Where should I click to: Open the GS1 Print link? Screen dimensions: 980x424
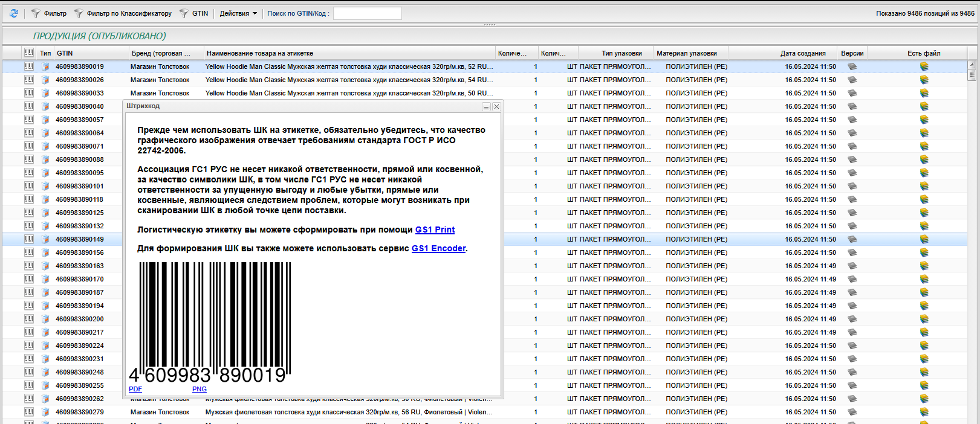tap(435, 230)
